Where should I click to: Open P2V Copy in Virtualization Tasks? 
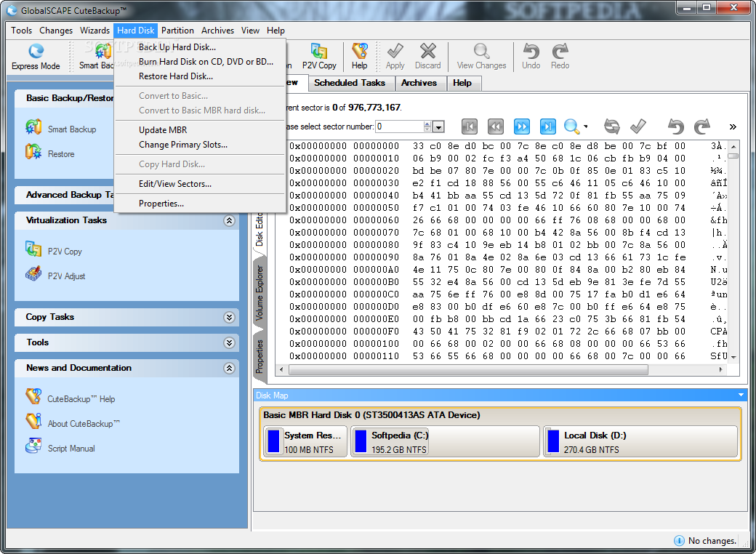coord(54,250)
